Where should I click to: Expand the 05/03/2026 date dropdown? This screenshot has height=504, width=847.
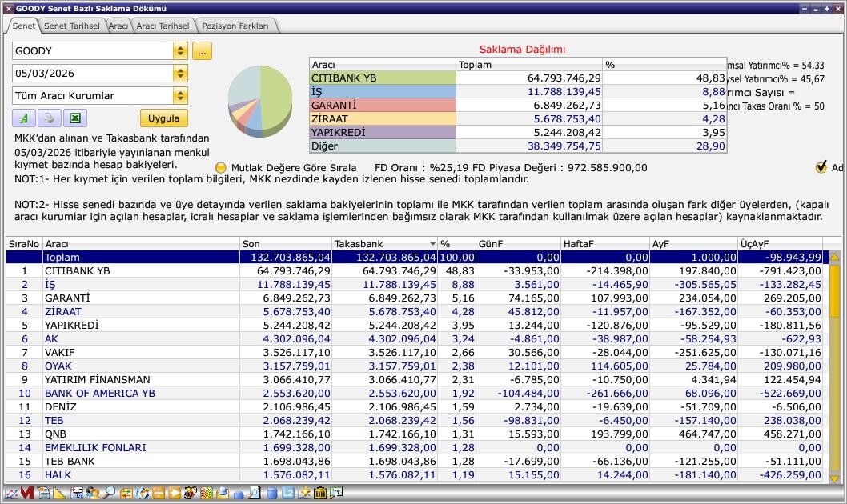(180, 74)
